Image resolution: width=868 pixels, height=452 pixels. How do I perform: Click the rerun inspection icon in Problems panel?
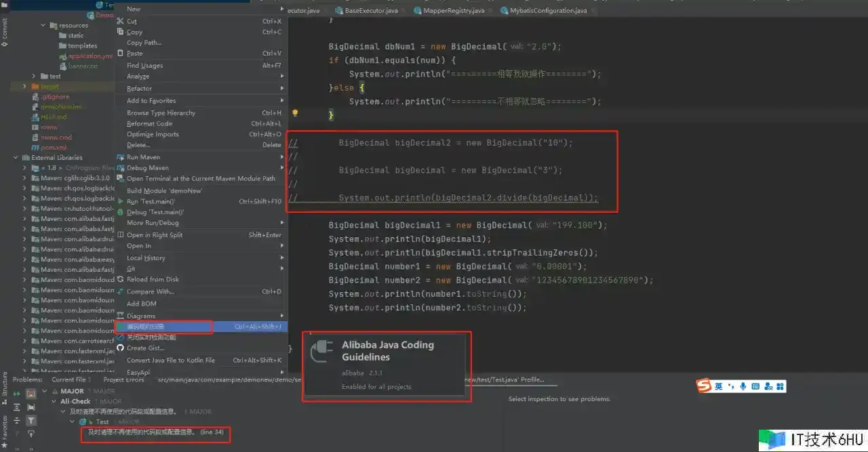click(16, 393)
